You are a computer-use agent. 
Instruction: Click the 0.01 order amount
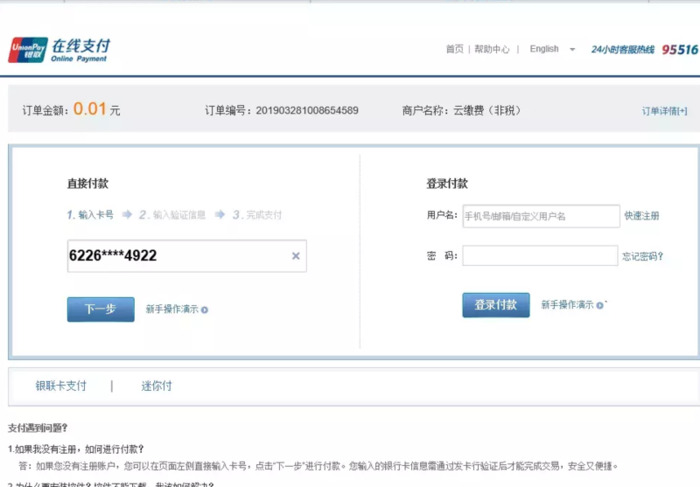(x=90, y=108)
